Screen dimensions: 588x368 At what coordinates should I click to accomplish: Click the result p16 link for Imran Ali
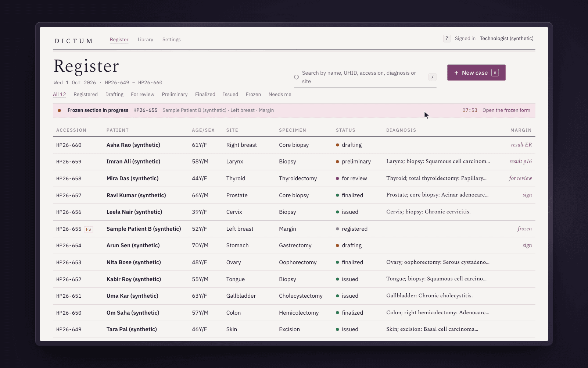point(520,162)
